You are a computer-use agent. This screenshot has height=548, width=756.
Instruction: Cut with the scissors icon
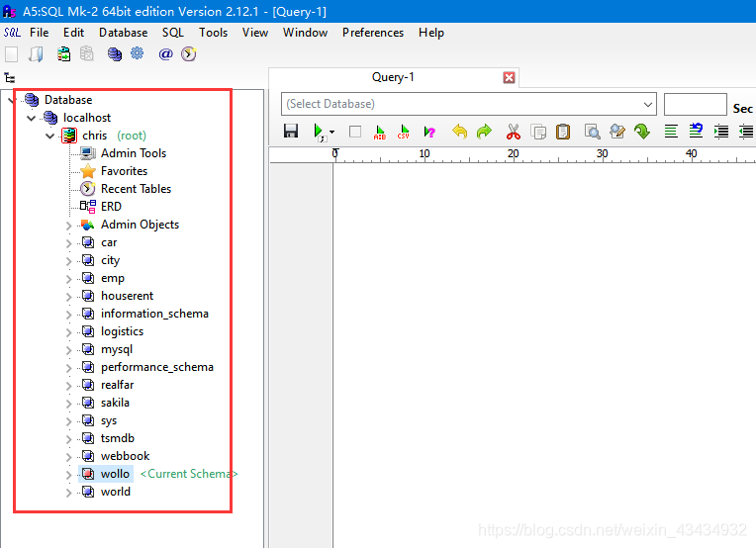coord(514,132)
